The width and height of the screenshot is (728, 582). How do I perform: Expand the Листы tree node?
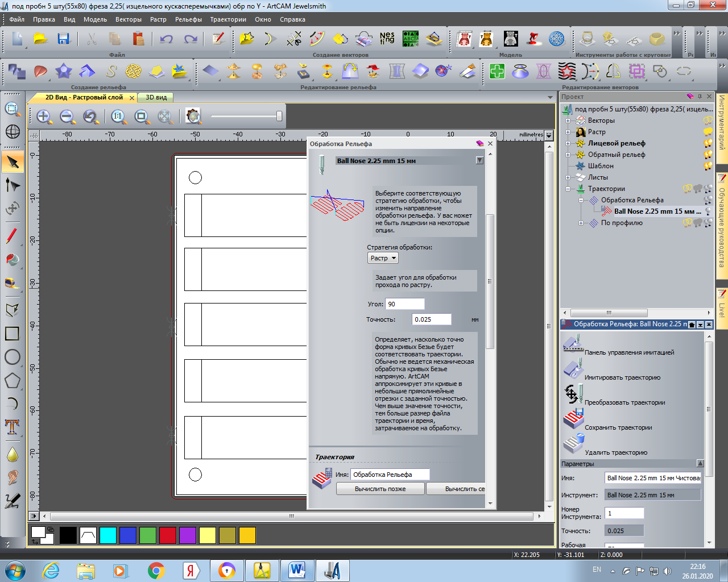[x=568, y=177]
